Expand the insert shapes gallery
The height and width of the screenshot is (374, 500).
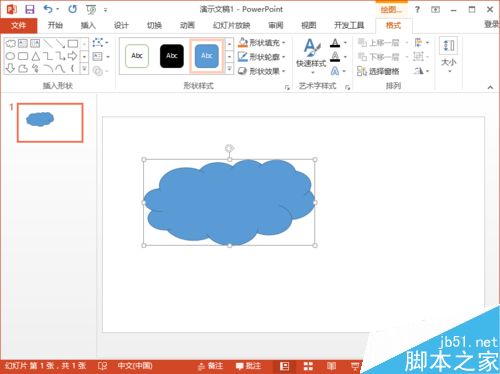click(84, 69)
